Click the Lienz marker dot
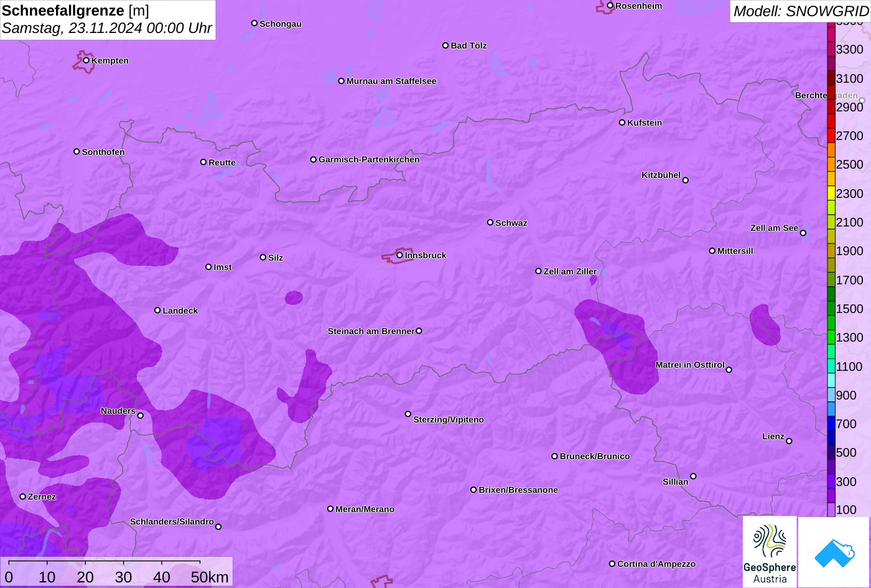Viewport: 871px width, 588px height. click(x=789, y=441)
